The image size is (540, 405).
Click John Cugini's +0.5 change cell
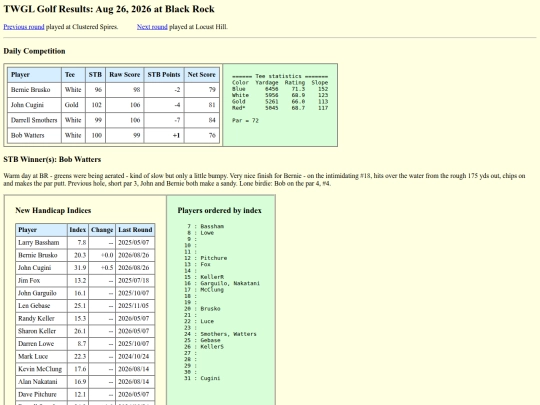click(102, 268)
